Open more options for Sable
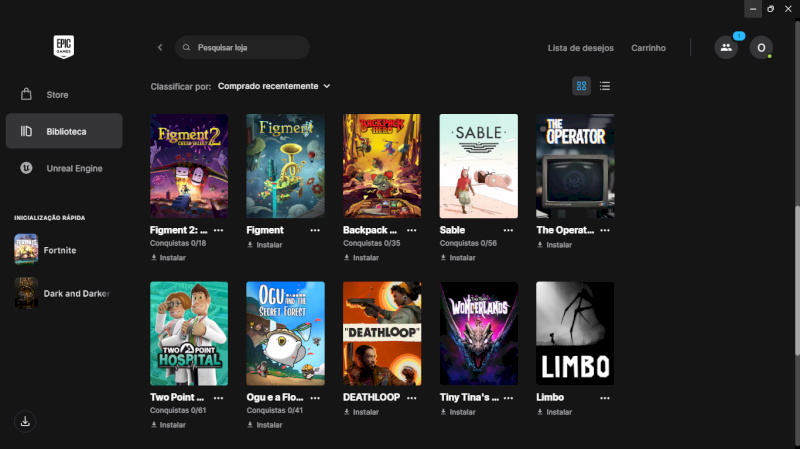800x449 pixels. click(508, 230)
